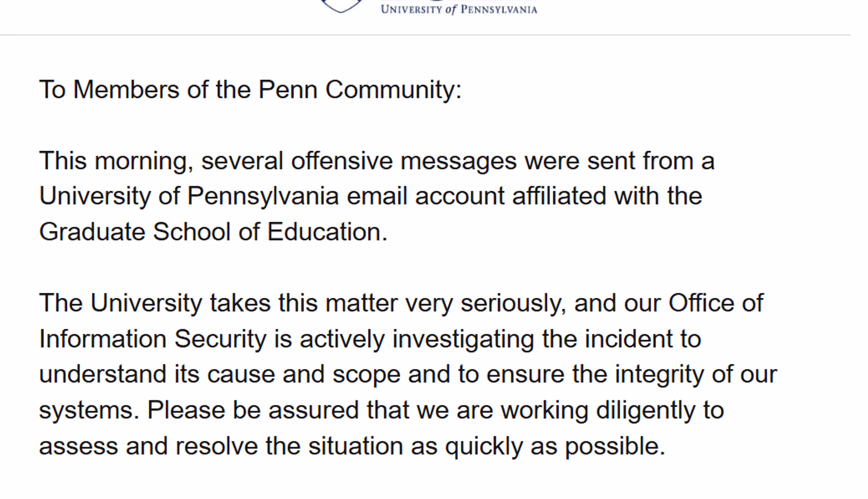Click the phrase "offensive messages"
Viewport: 868px width, 499px height.
tap(404, 161)
